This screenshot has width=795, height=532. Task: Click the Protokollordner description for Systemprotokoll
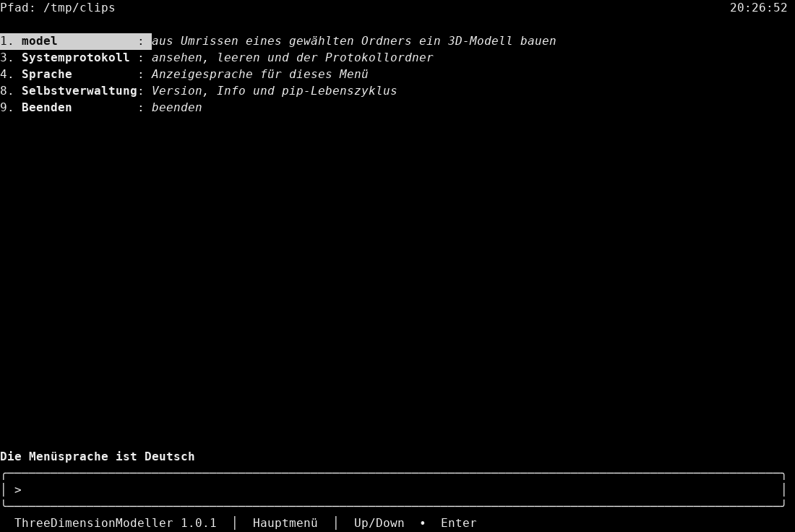(x=293, y=58)
